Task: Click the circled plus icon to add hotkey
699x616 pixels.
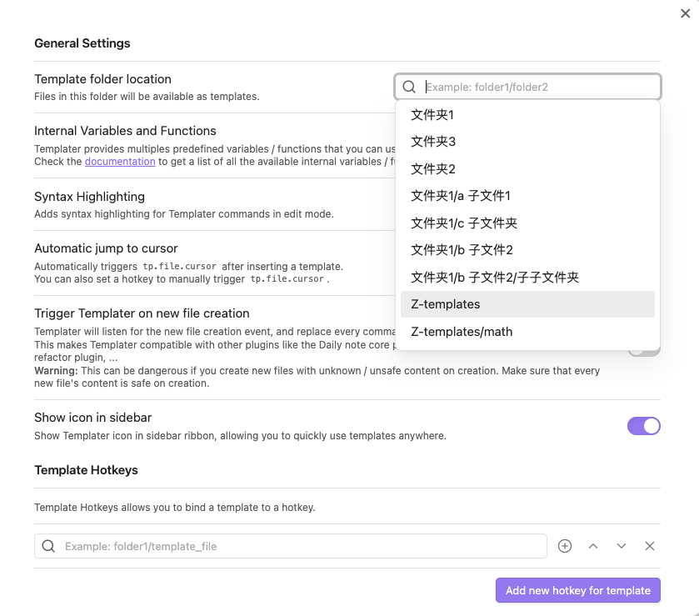Action: 565,546
